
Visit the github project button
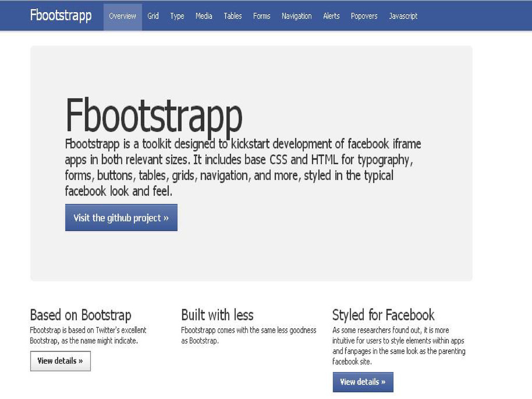(x=121, y=218)
